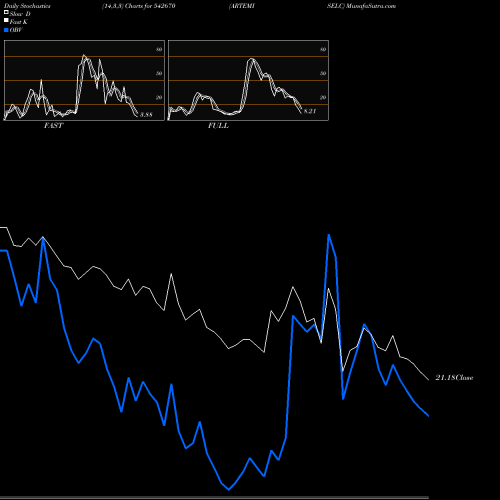Screen dimensions: 500x500
Task: Click the 80 level label in the FAST chart
Action: pos(159,49)
